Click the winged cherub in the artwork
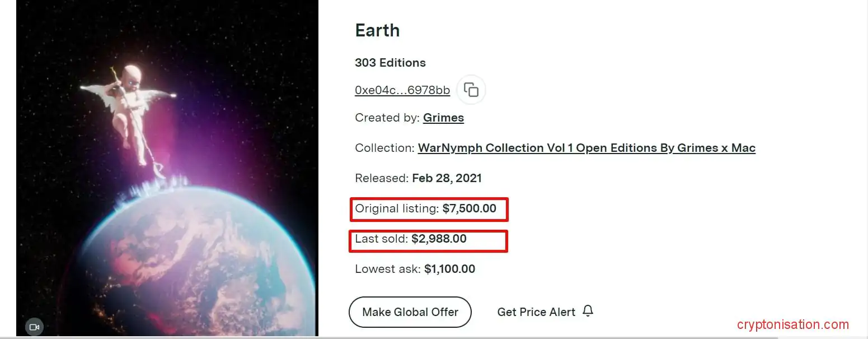This screenshot has width=868, height=339. pos(129,106)
